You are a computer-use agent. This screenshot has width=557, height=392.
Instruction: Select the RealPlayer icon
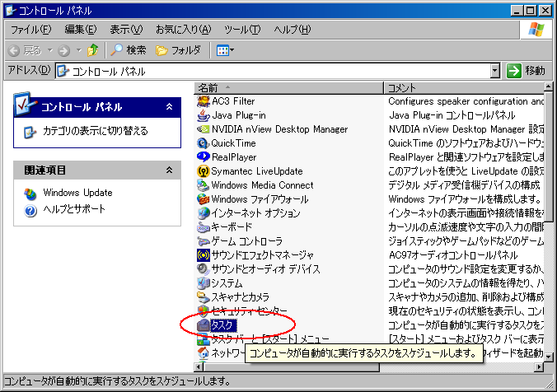(x=204, y=157)
